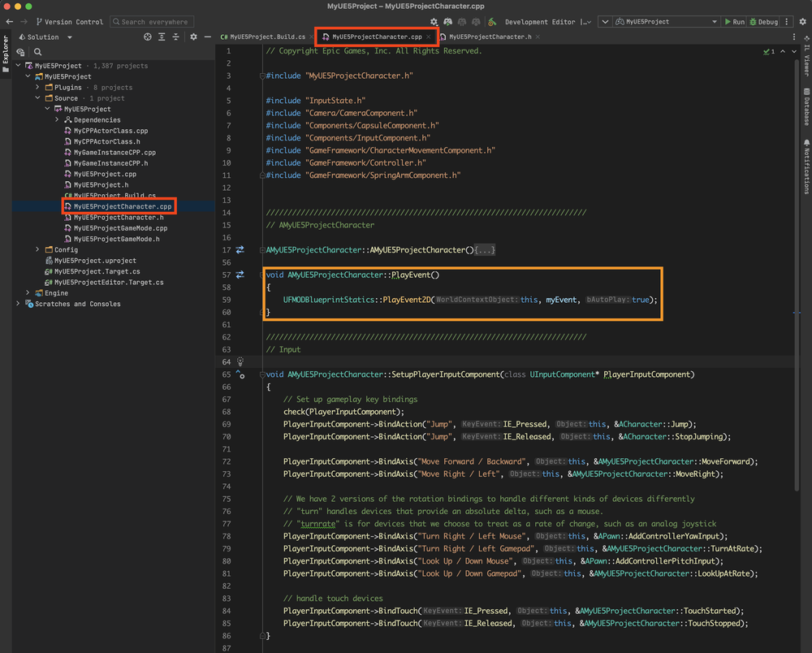Open MyUE5Project run configuration selector
Screen dimensions: 812x653
point(666,22)
